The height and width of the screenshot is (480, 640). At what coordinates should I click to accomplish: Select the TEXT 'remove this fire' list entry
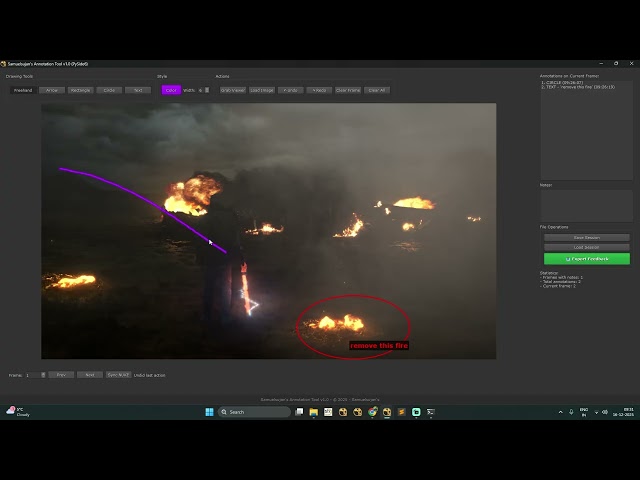[x=578, y=87]
